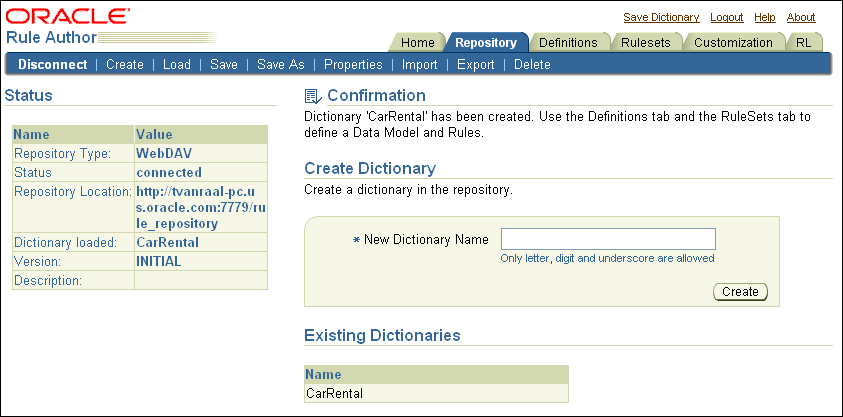Click the repository location URL value
Screen dimensions: 843x417
(x=201, y=207)
